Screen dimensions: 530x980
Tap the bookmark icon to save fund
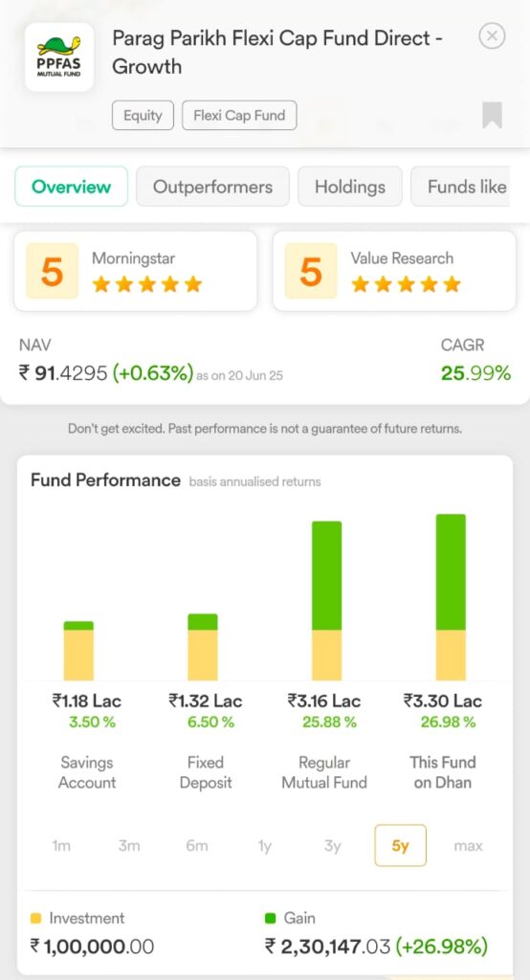pyautogui.click(x=492, y=116)
